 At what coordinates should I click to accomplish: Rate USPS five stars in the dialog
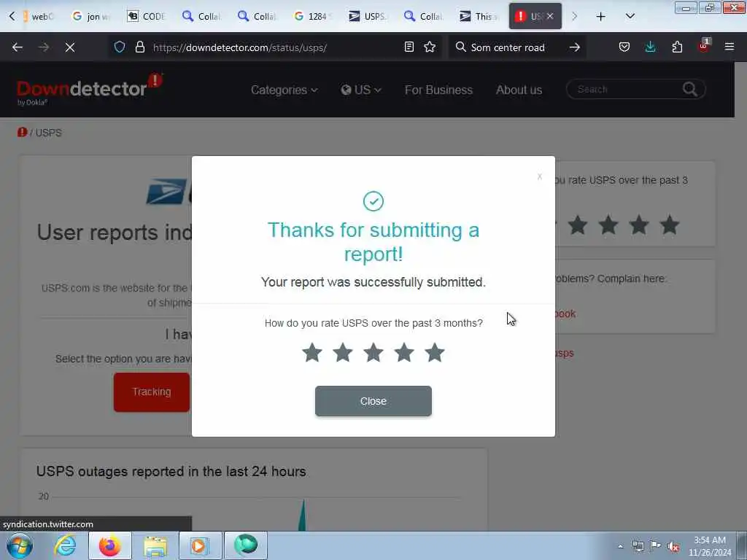[x=435, y=353]
